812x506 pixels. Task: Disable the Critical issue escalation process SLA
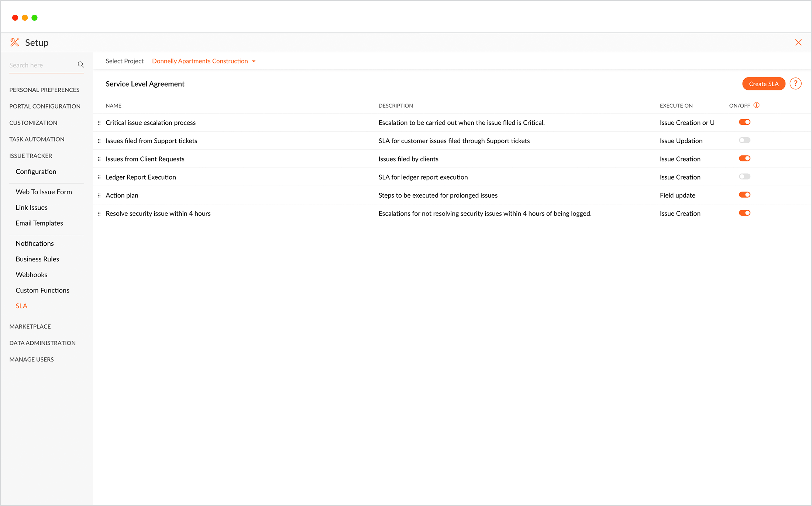(744, 122)
